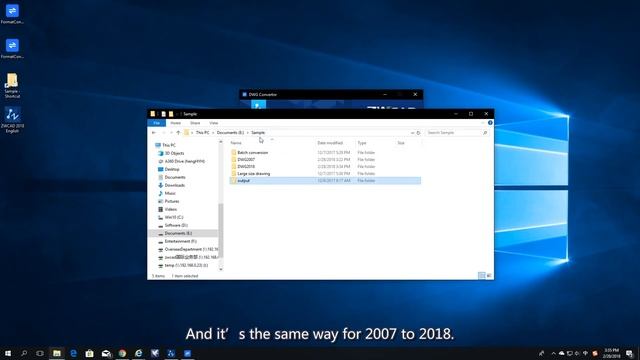
Task: Click the navigation pane scrollbar up arrow
Action: pyautogui.click(x=221, y=142)
